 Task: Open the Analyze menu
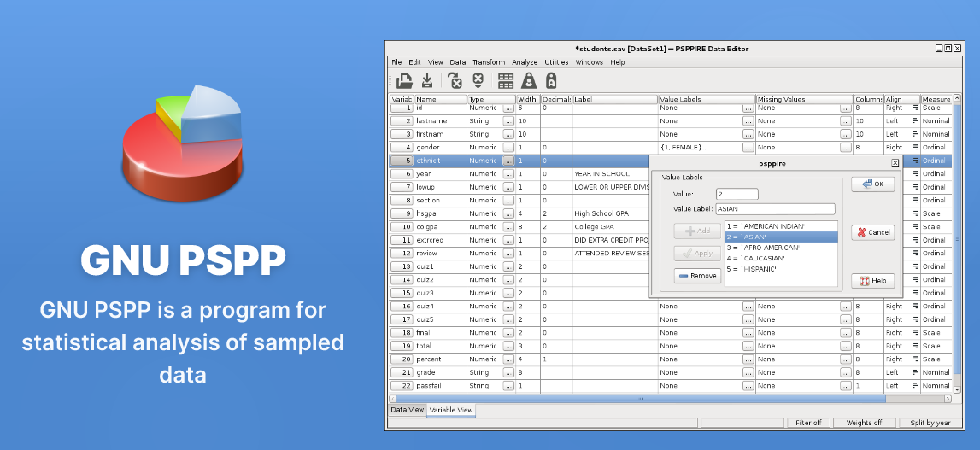point(525,62)
